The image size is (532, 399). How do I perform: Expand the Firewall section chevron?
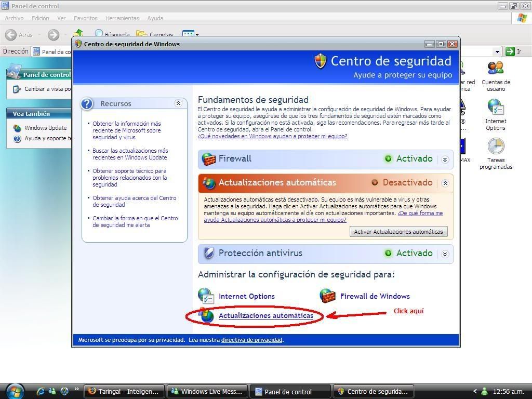pyautogui.click(x=445, y=159)
